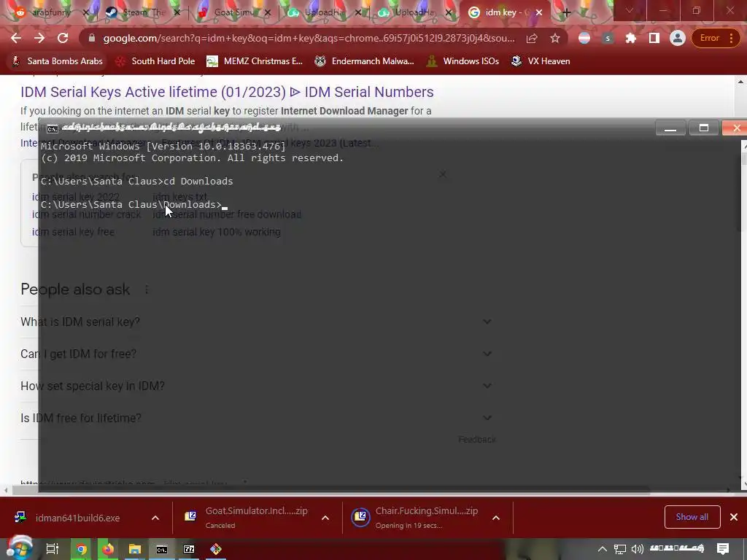Click the Command Prompt vertical scrollbar

coord(743,314)
